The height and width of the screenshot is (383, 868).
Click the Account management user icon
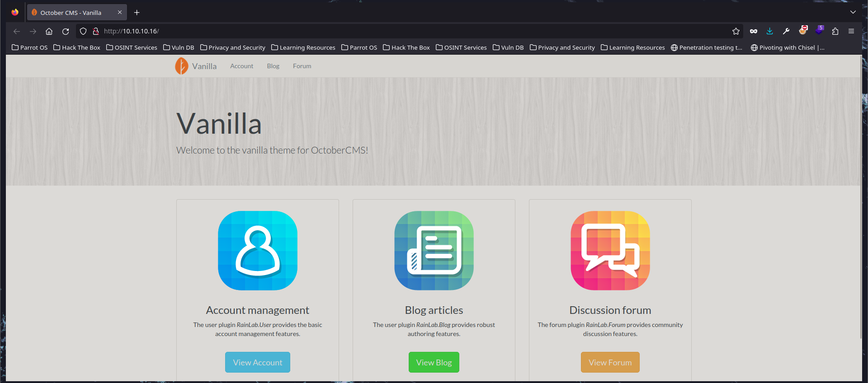tap(258, 251)
